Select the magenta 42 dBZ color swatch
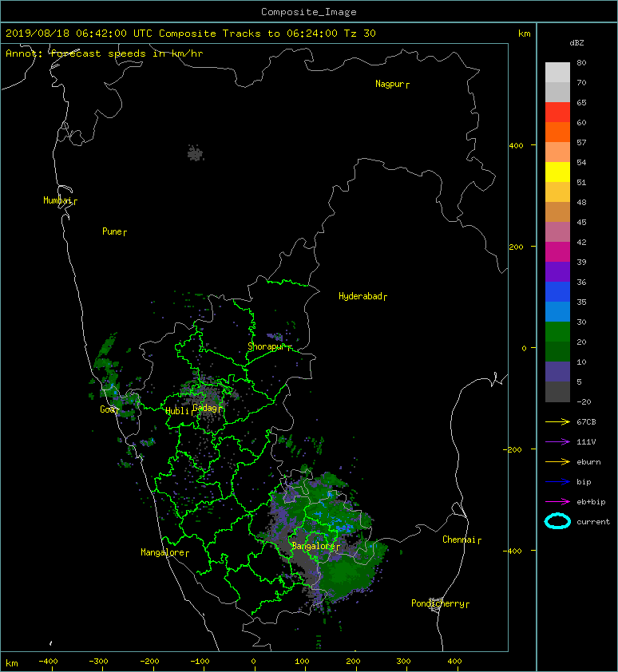618x672 pixels. pos(557,251)
